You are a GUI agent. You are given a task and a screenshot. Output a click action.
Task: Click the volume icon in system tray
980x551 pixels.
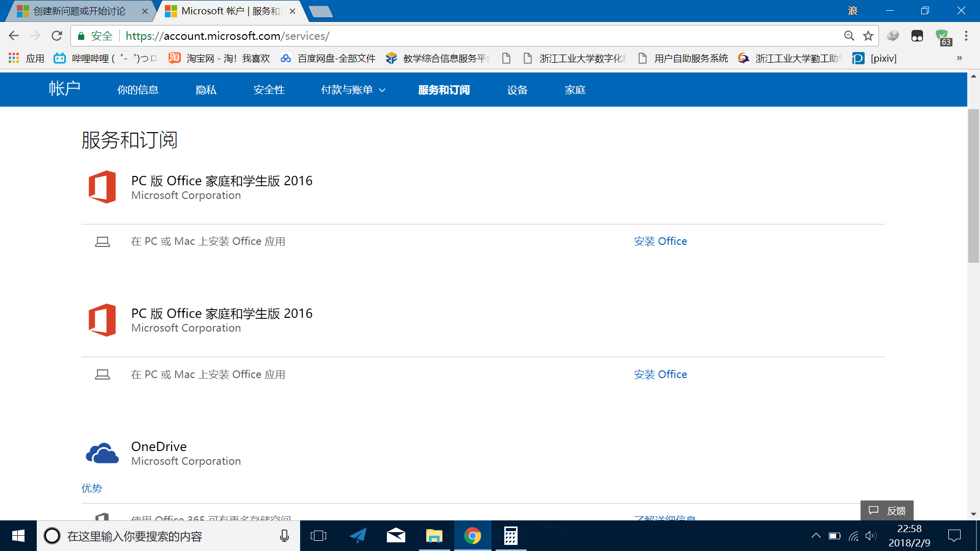871,536
